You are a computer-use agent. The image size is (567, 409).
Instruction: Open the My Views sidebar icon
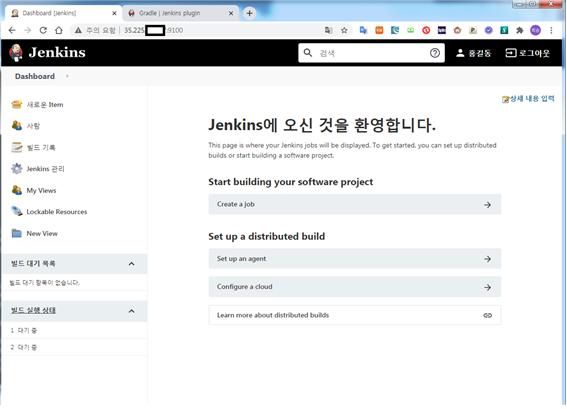point(17,190)
